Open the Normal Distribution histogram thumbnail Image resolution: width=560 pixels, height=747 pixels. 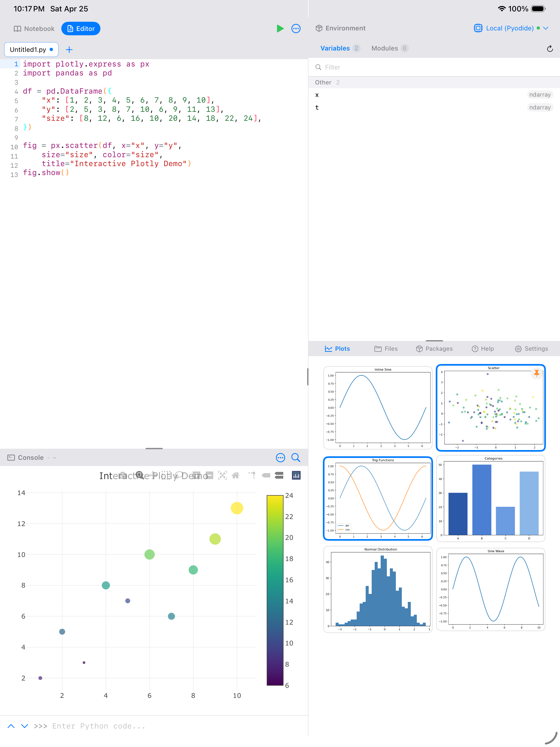[x=378, y=589]
